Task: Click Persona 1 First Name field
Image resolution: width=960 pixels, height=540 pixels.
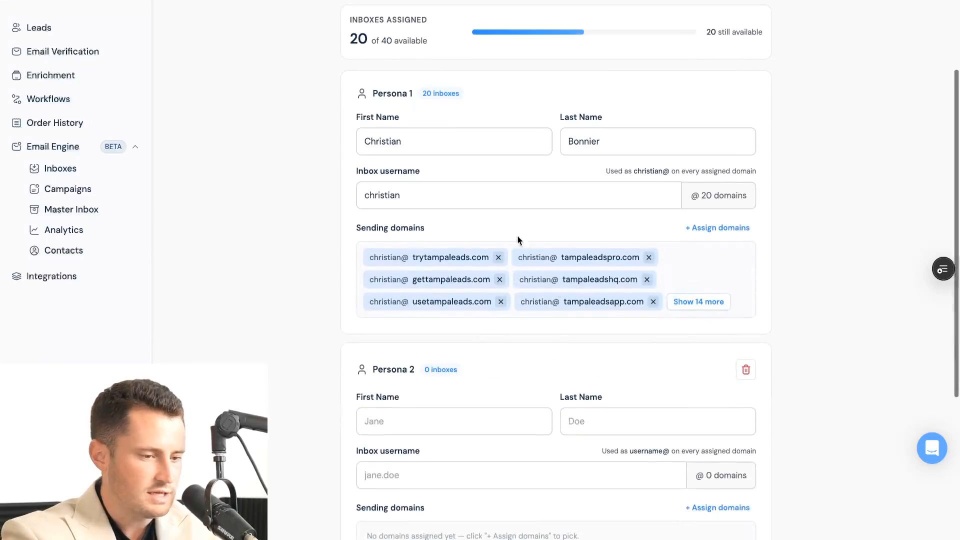Action: (x=454, y=141)
